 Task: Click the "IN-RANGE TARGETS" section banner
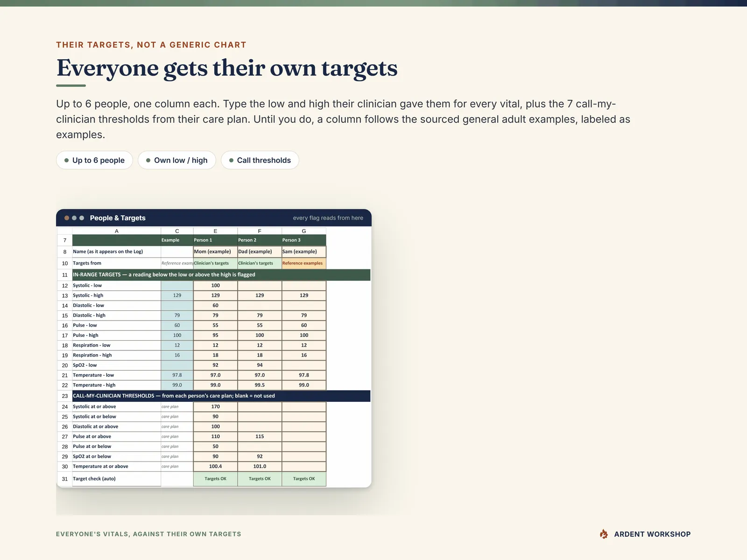[221, 275]
